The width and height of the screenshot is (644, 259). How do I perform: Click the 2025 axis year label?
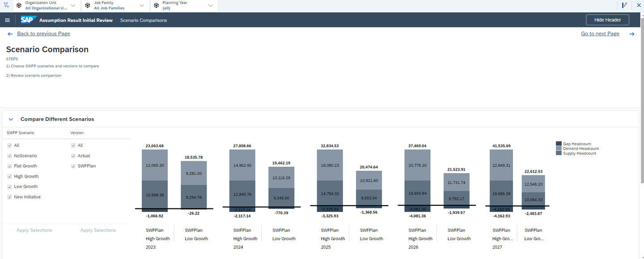(326, 247)
